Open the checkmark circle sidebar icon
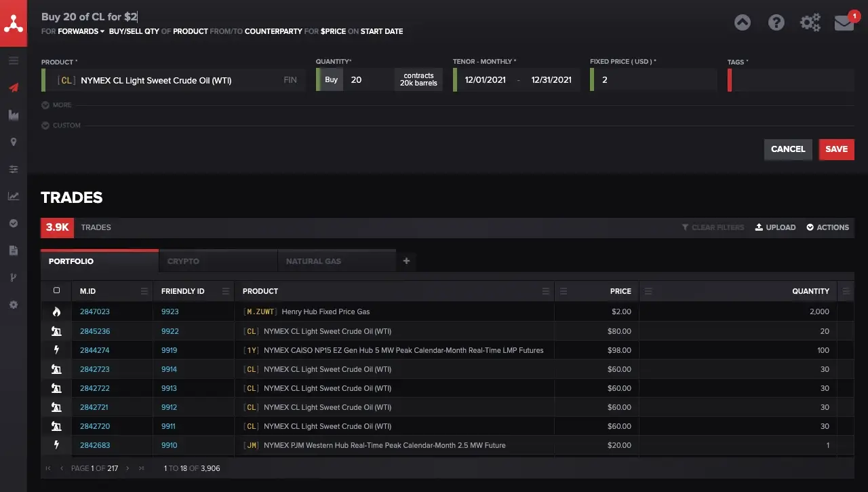This screenshot has width=868, height=492. coord(14,223)
